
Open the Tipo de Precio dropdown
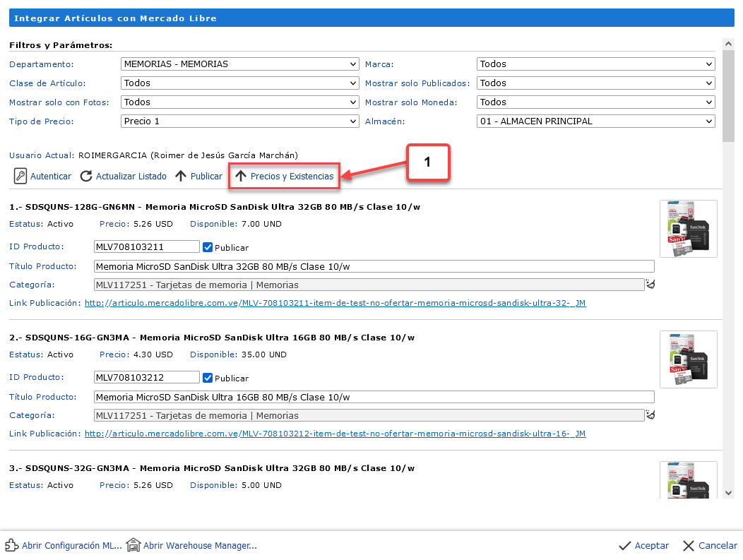[x=240, y=121]
